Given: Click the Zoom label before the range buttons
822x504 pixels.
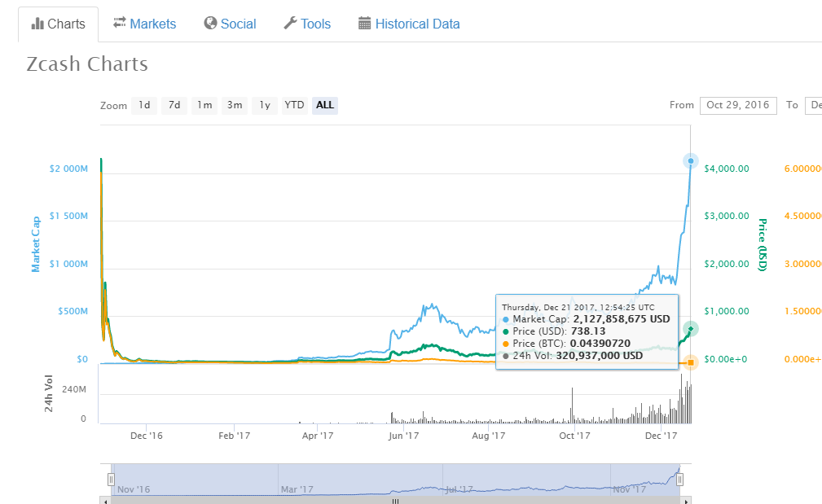Looking at the screenshot, I should point(114,106).
